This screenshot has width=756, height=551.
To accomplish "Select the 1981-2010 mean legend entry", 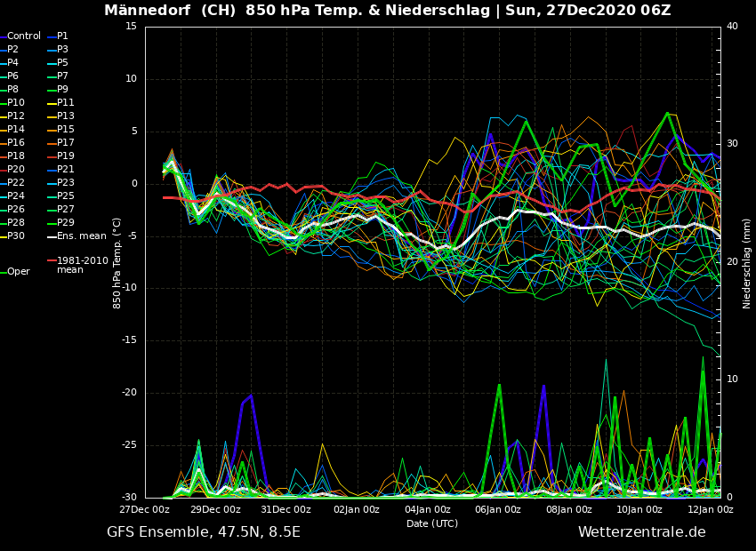I will click(x=82, y=265).
